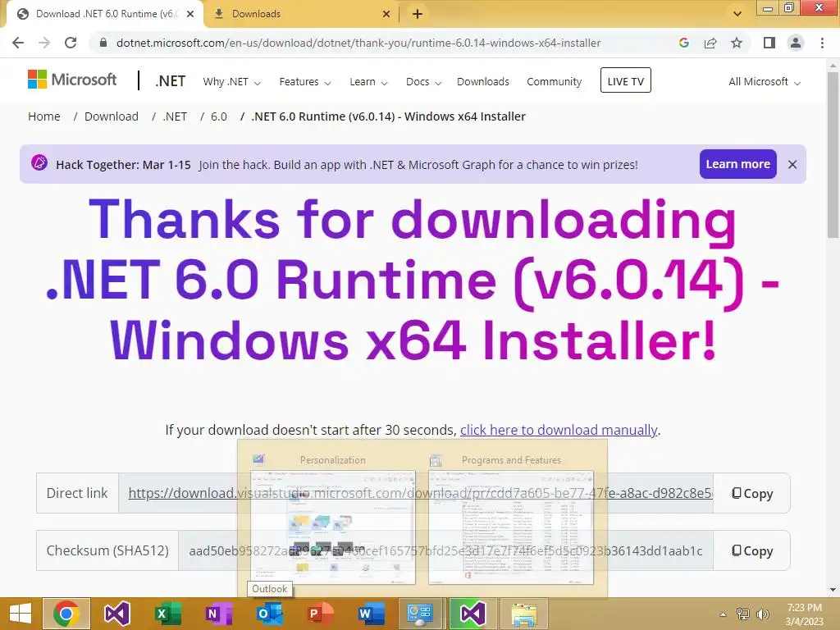Copy the SHA512 checksum
Viewport: 840px width, 630px height.
[752, 550]
